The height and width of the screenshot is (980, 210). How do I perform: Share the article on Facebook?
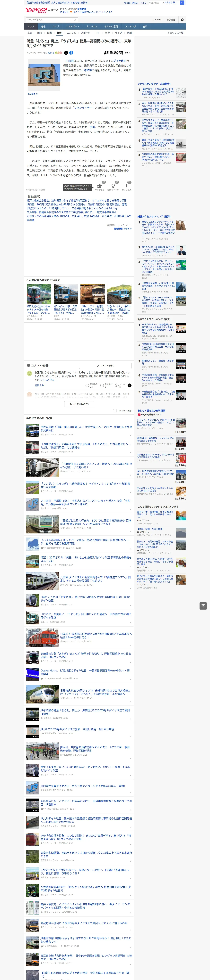coord(71,53)
